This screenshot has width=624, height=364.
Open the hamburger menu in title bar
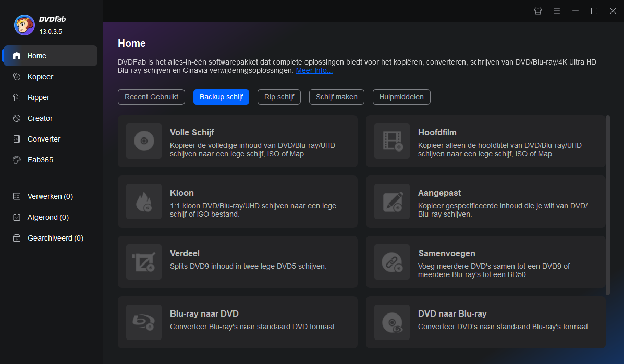pos(557,11)
